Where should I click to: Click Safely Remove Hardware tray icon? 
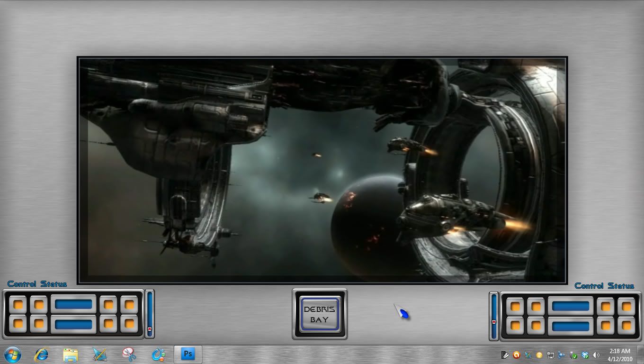pyautogui.click(x=573, y=355)
